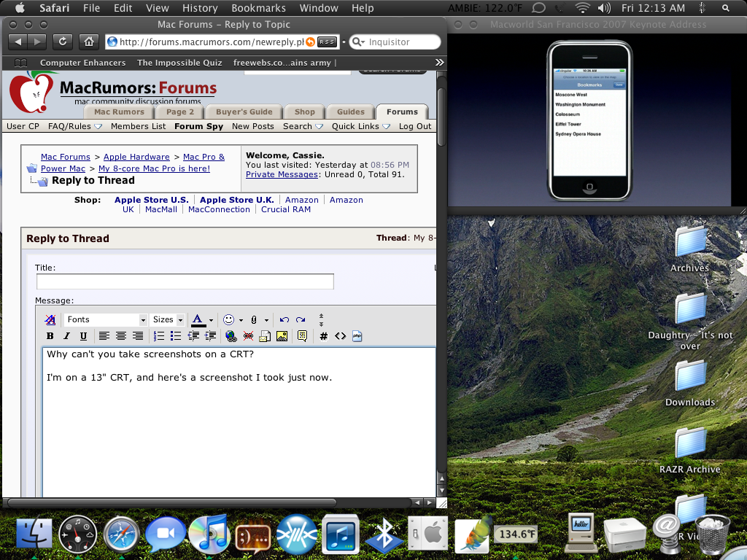The height and width of the screenshot is (560, 747).
Task: Open the bookmarks library book icon
Action: pos(20,63)
